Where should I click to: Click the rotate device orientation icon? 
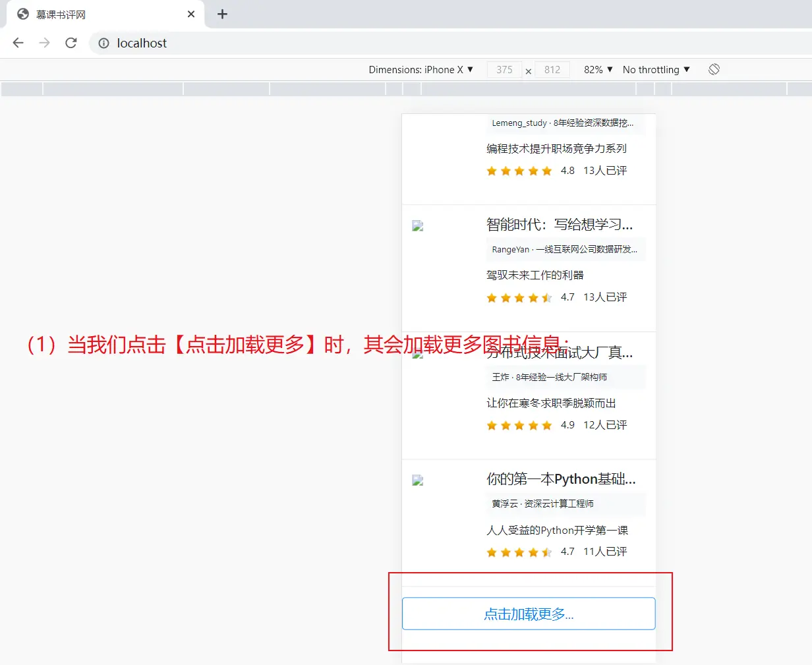pyautogui.click(x=714, y=69)
